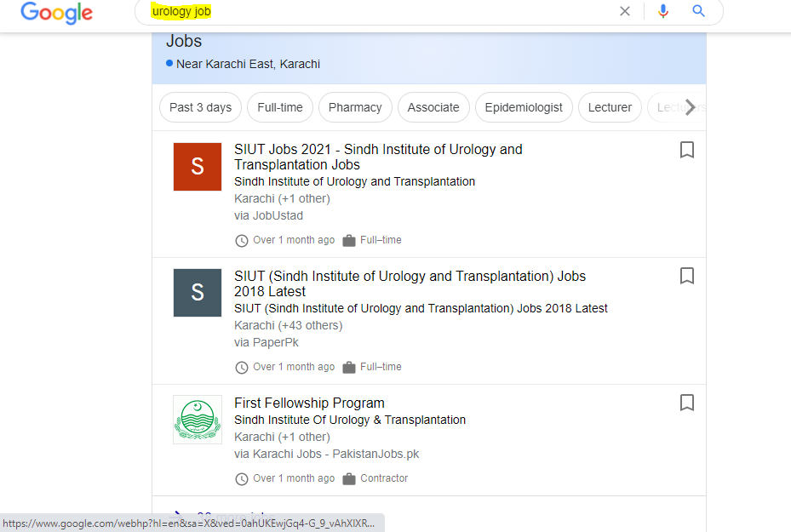Open SIUT Jobs 2018 Latest title

(x=410, y=283)
